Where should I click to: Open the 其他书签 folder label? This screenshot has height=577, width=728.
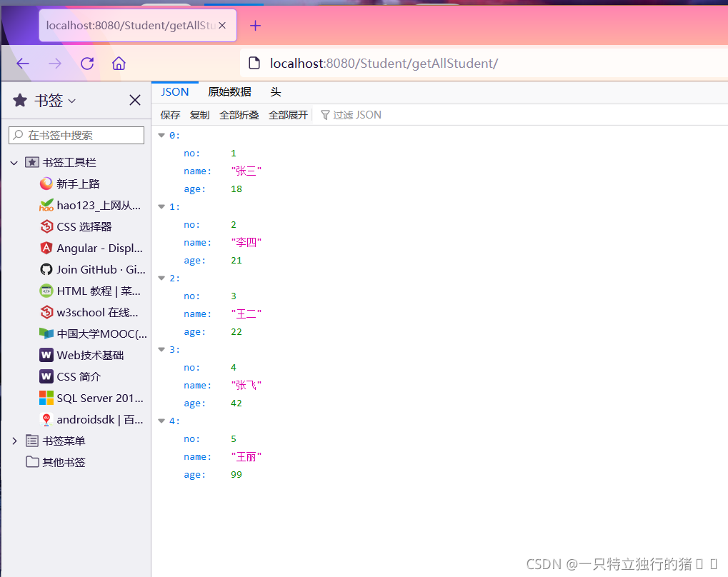point(64,462)
